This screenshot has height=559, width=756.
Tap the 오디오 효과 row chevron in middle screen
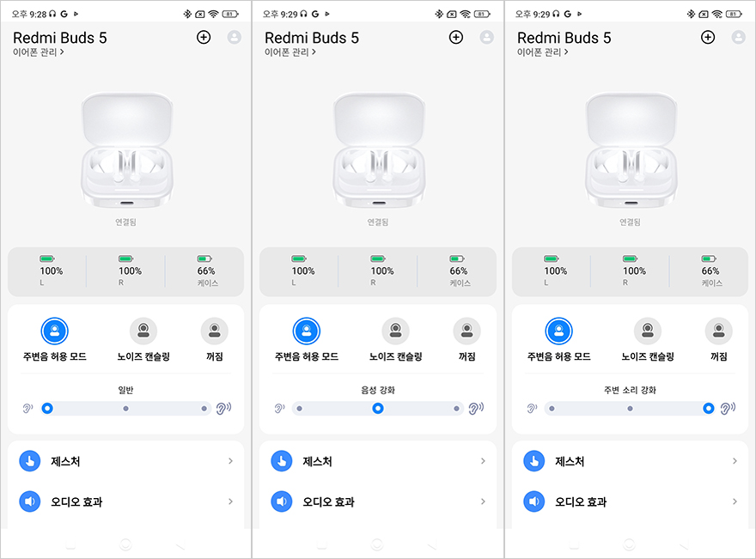tap(483, 501)
